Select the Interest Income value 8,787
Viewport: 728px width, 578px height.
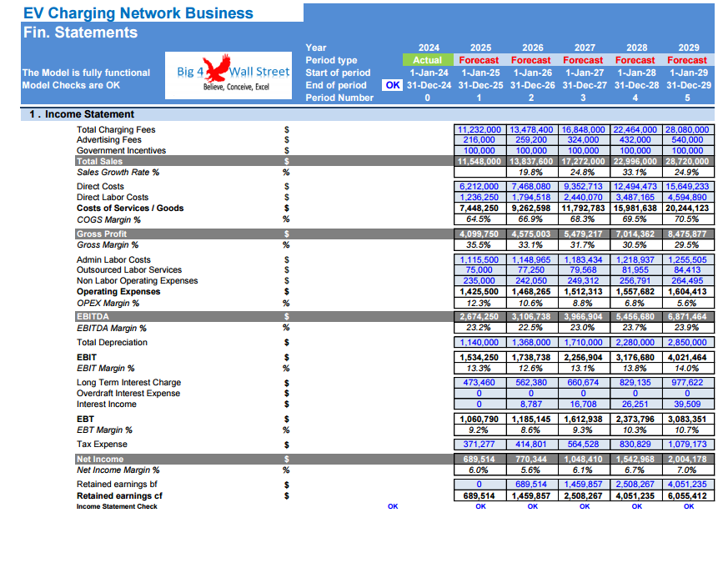tap(531, 404)
